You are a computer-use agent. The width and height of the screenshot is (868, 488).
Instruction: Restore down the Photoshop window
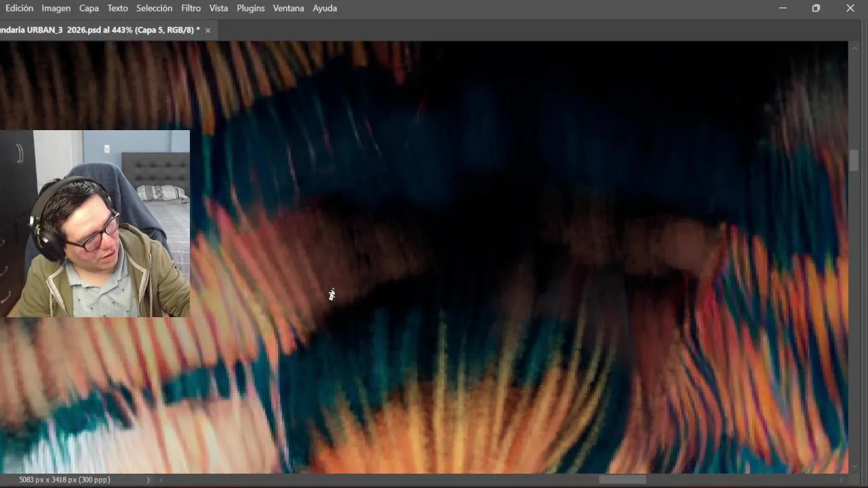816,8
